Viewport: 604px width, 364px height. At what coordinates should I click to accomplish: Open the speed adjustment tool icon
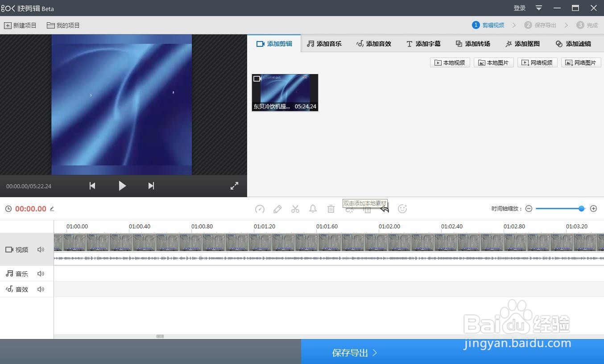pyautogui.click(x=260, y=209)
